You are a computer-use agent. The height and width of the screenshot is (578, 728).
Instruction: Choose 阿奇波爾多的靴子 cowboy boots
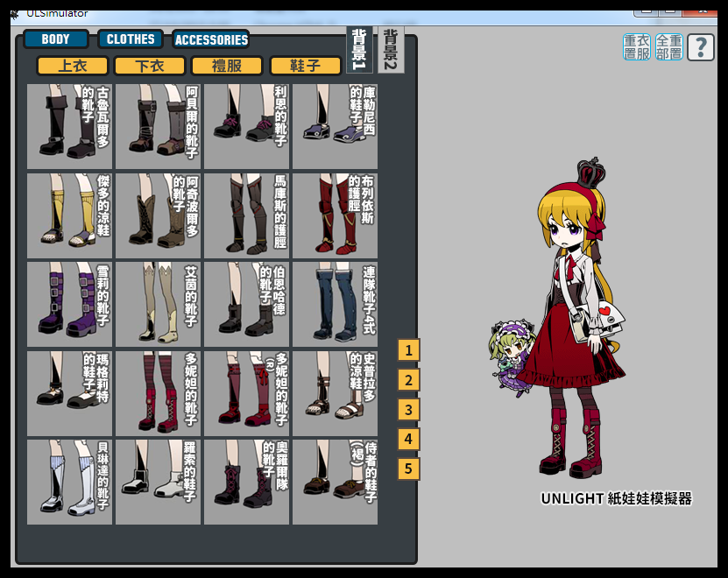click(x=159, y=216)
